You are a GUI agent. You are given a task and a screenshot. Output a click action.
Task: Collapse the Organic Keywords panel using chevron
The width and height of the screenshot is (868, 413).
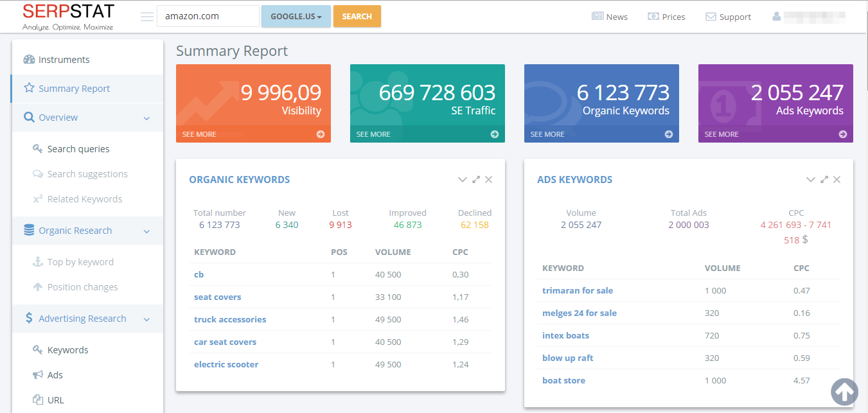[x=462, y=180]
